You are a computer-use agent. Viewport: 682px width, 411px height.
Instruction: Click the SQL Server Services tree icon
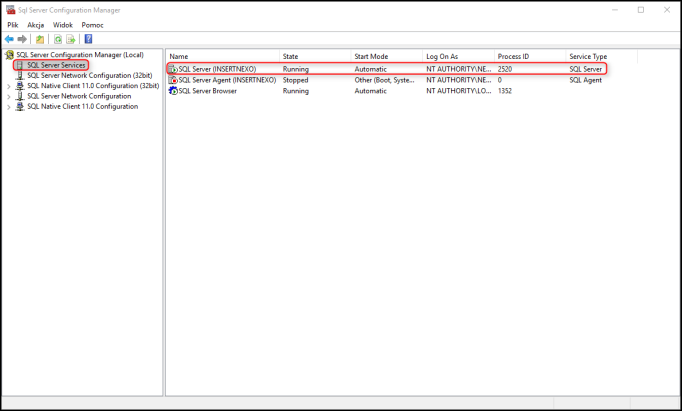click(20, 65)
